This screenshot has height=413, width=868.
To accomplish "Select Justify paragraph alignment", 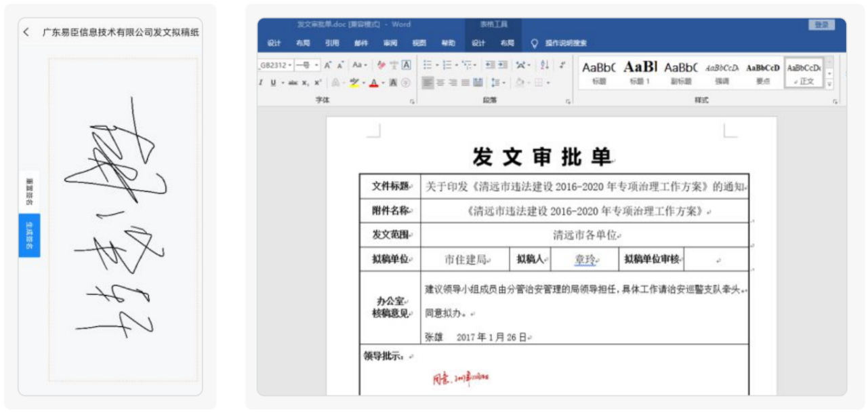I will tap(466, 83).
